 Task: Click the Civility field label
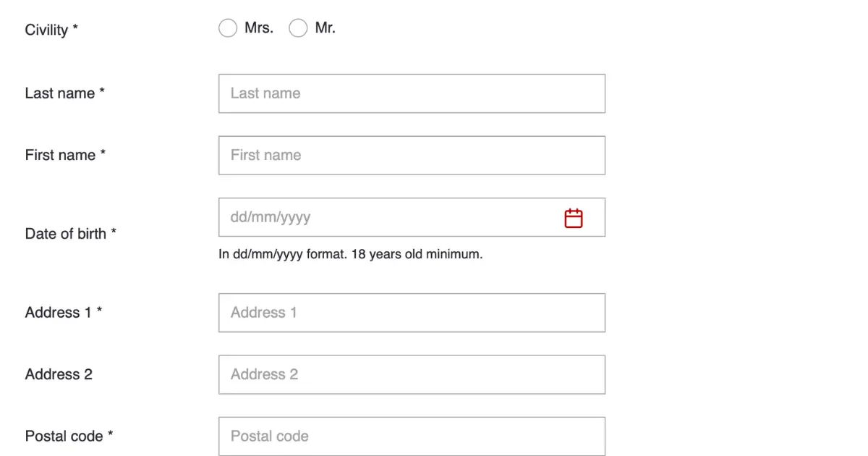[51, 30]
